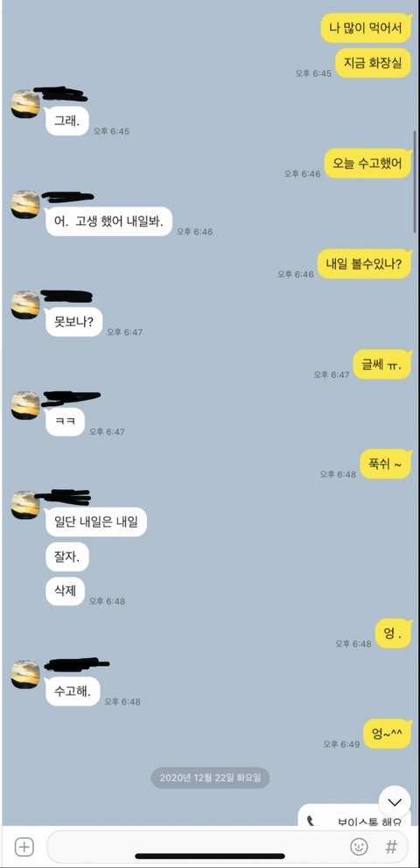Image resolution: width=420 pixels, height=868 pixels.
Task: Select the 내일 볼수있나? message bubble
Action: (365, 264)
